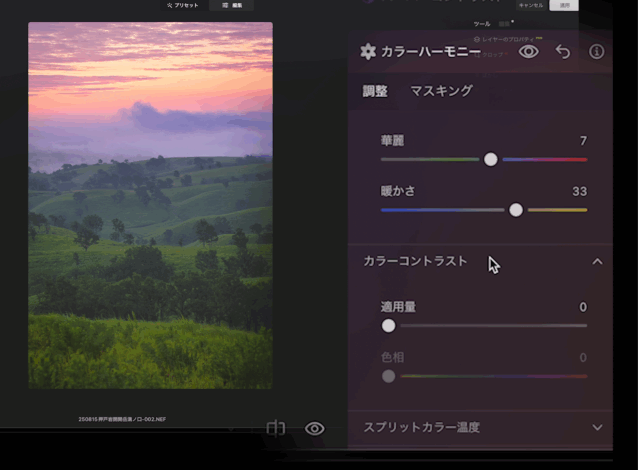Expand the スプリットカラー温度 section chevron
638x470 pixels.
597,427
